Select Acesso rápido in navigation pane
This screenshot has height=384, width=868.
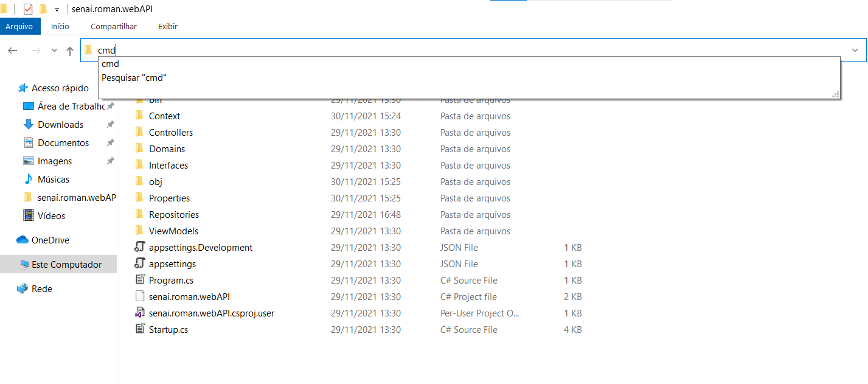pos(60,88)
